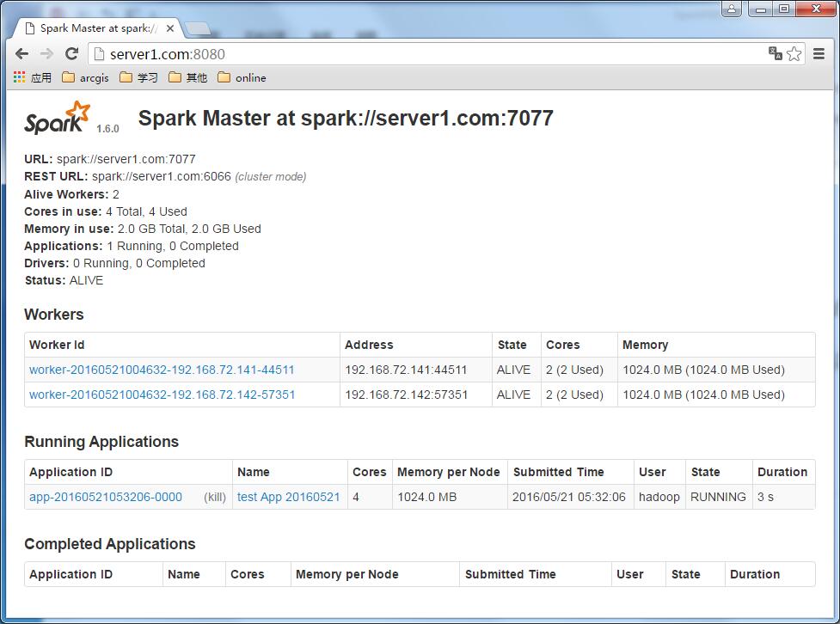Click the Spark Master page title heading
This screenshot has width=840, height=624.
pos(346,119)
